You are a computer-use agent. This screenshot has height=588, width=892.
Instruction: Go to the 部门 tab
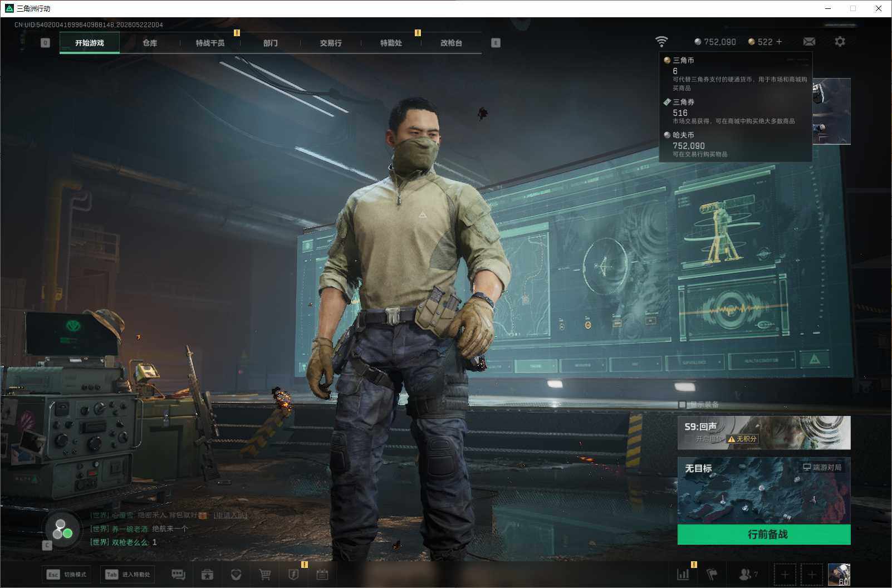271,43
